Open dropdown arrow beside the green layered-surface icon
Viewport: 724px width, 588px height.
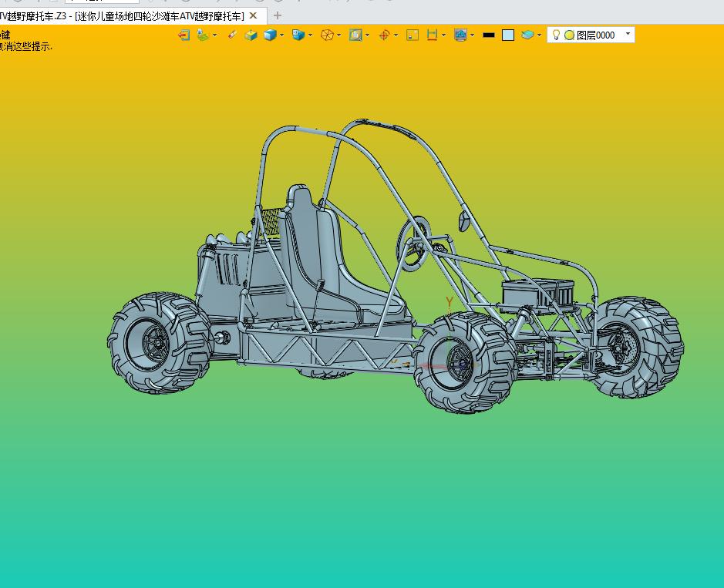click(214, 35)
